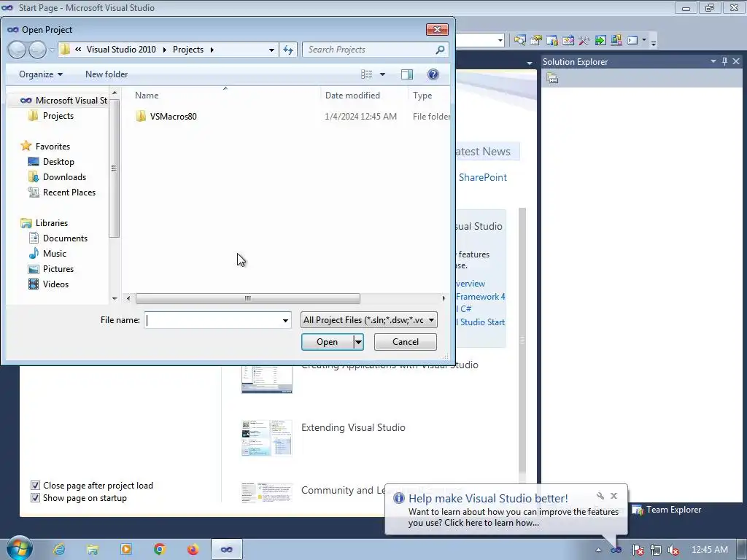Click Solution Explorer properties icon
Viewport: 747px width, 560px height.
552,78
